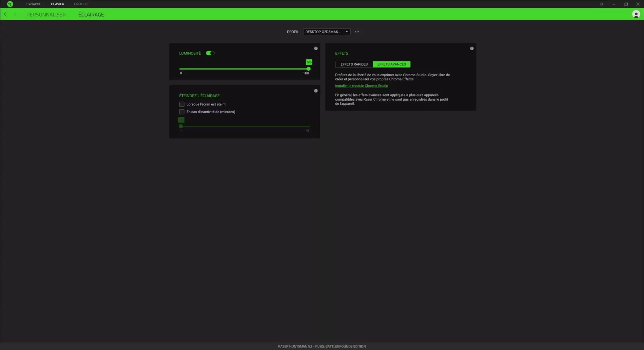
Task: Switch to the Personnaliser tab
Action: pyautogui.click(x=46, y=14)
